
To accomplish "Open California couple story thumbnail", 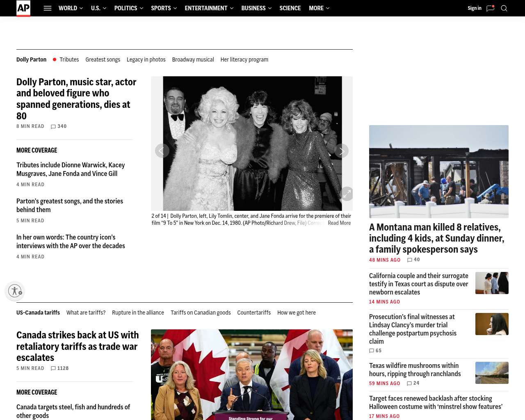I will (492, 283).
